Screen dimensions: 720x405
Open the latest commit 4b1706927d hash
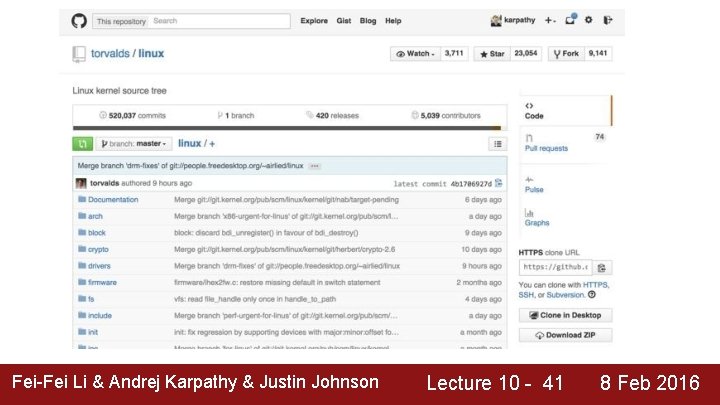[471, 184]
